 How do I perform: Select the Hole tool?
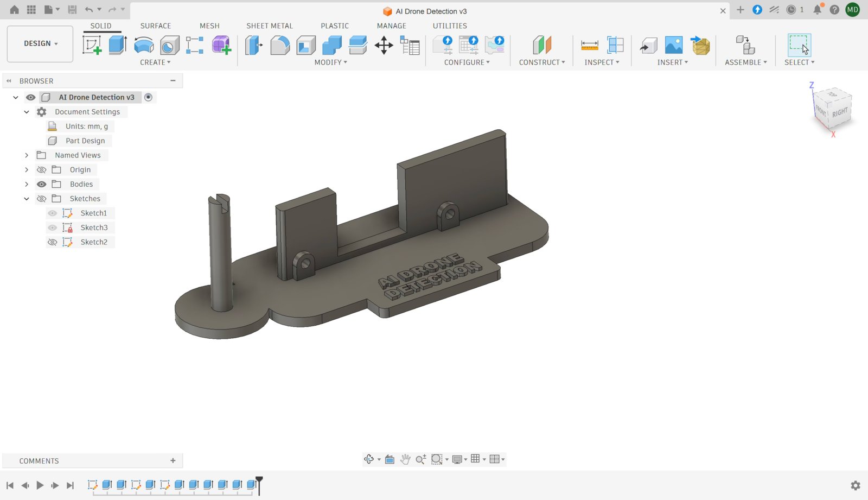pos(169,45)
